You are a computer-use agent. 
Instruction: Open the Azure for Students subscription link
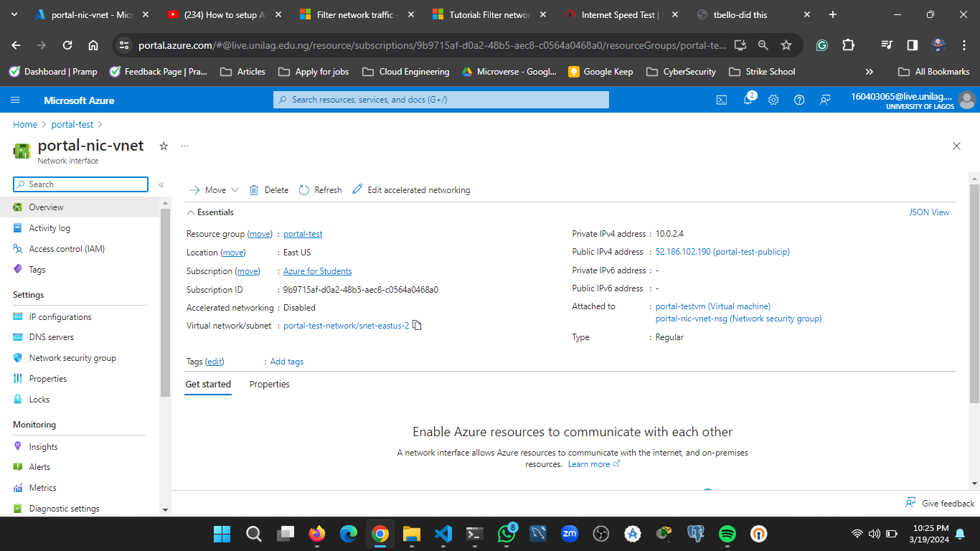click(318, 271)
